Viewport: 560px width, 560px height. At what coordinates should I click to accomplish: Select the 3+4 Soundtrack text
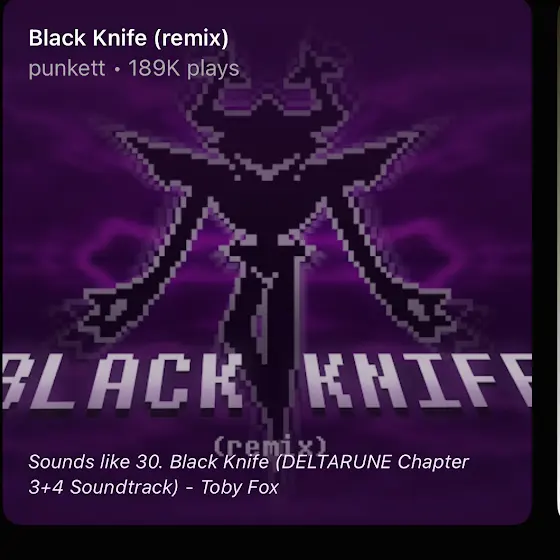click(103, 487)
